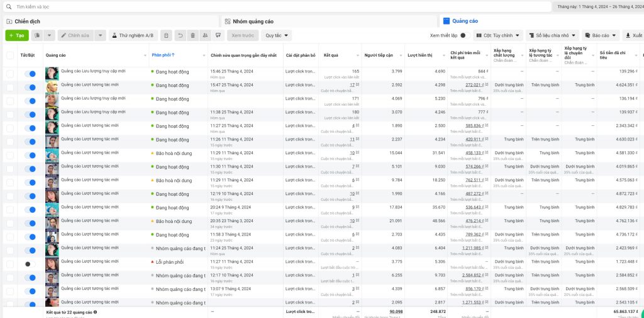
Task: Click the red triangle next to Lỗi phân phối
Action: (x=152, y=261)
